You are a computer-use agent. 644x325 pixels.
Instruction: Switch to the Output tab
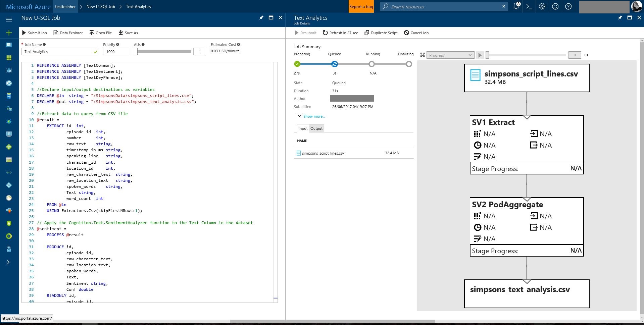coord(316,128)
